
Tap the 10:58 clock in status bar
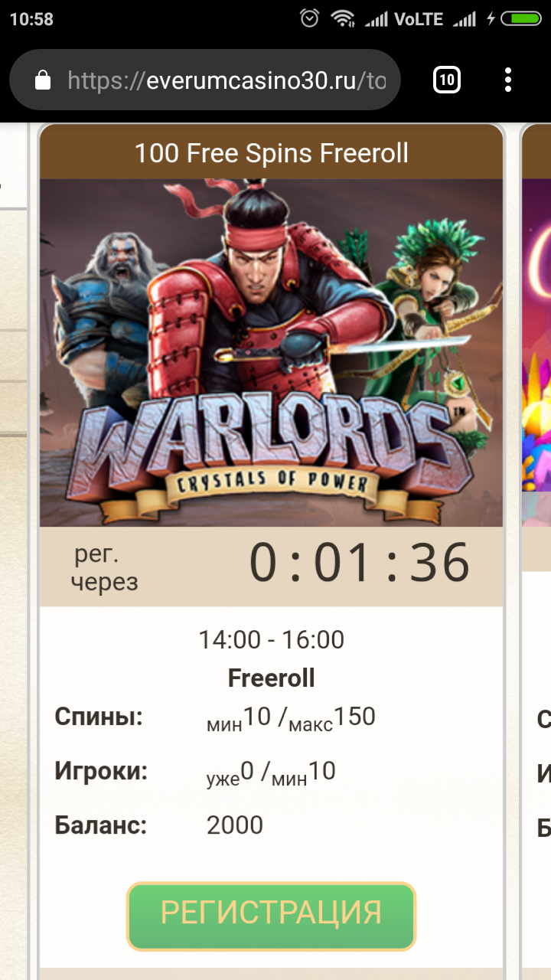(31, 19)
